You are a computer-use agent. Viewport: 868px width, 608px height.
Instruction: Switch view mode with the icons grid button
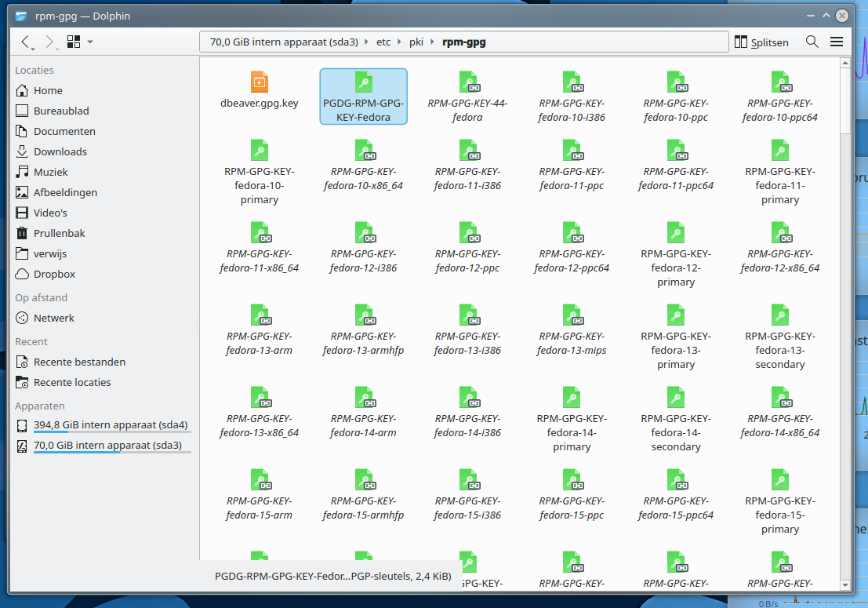tap(74, 42)
